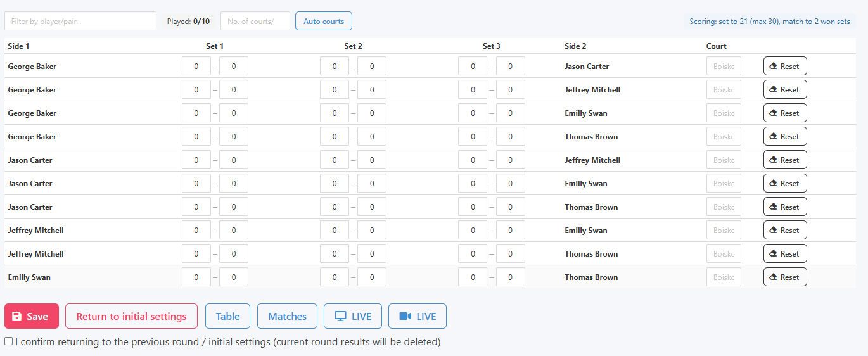
Task: Open the Matches view
Action: pyautogui.click(x=287, y=316)
